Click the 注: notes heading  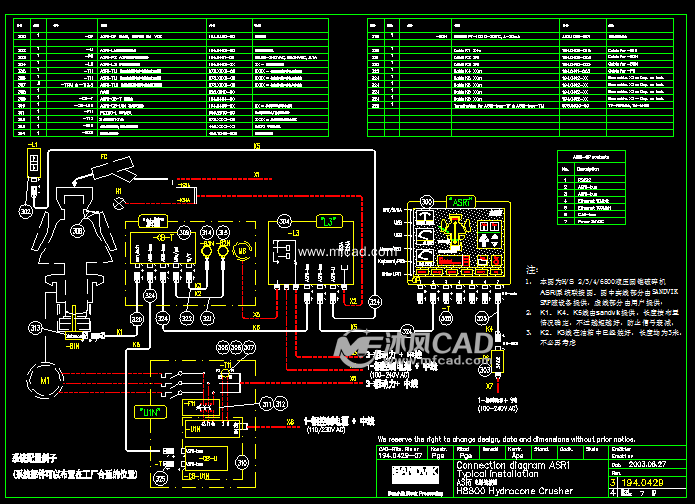coord(532,270)
